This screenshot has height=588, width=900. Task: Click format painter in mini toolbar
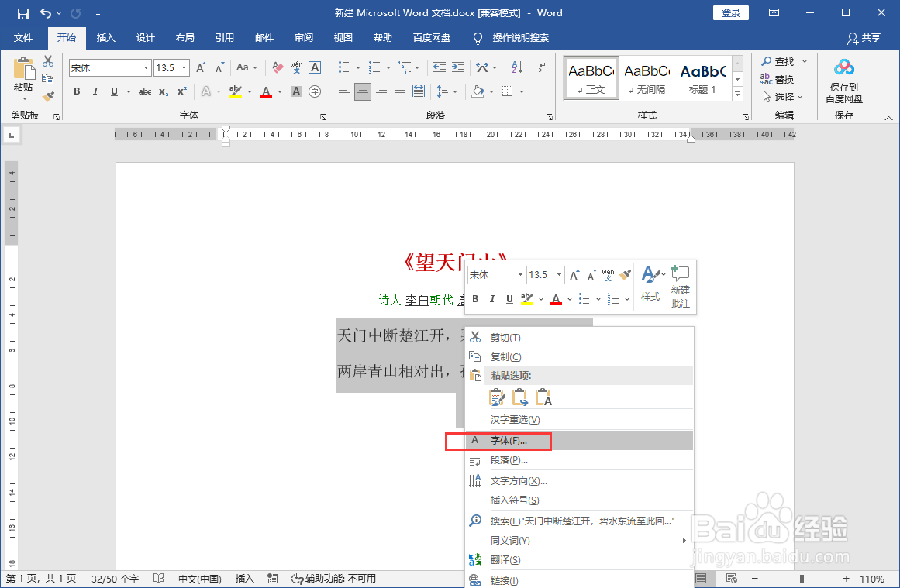tap(625, 275)
